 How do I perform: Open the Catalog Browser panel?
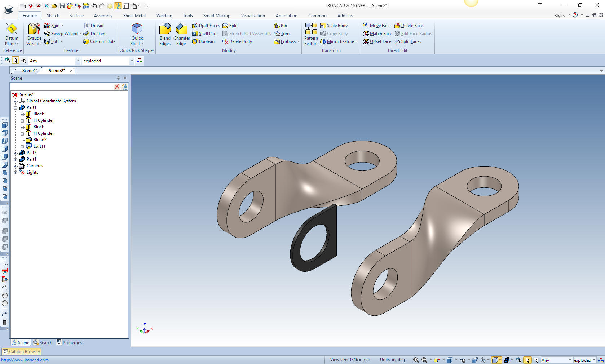click(x=22, y=352)
